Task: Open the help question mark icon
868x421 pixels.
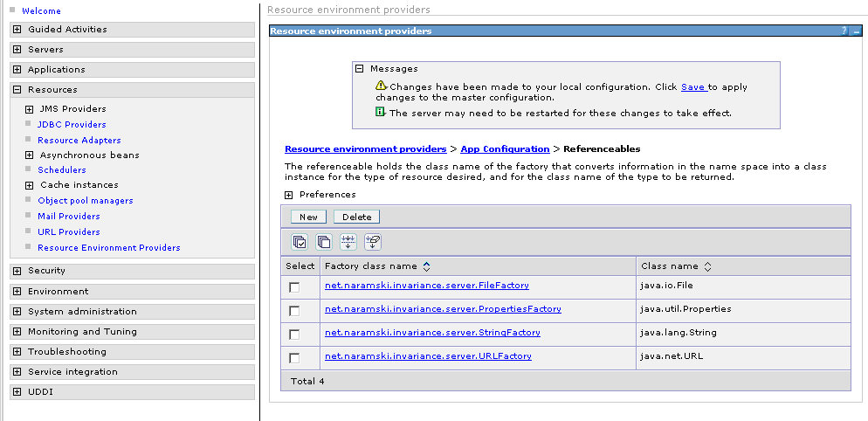Action: pyautogui.click(x=844, y=31)
